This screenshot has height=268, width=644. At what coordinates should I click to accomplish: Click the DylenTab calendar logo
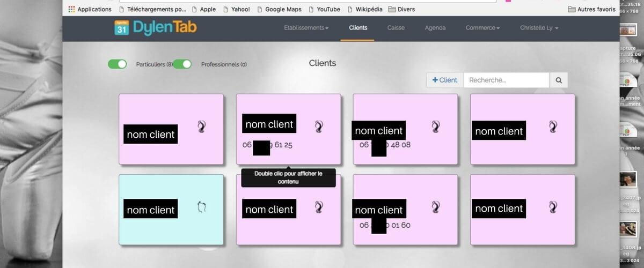pos(121,28)
